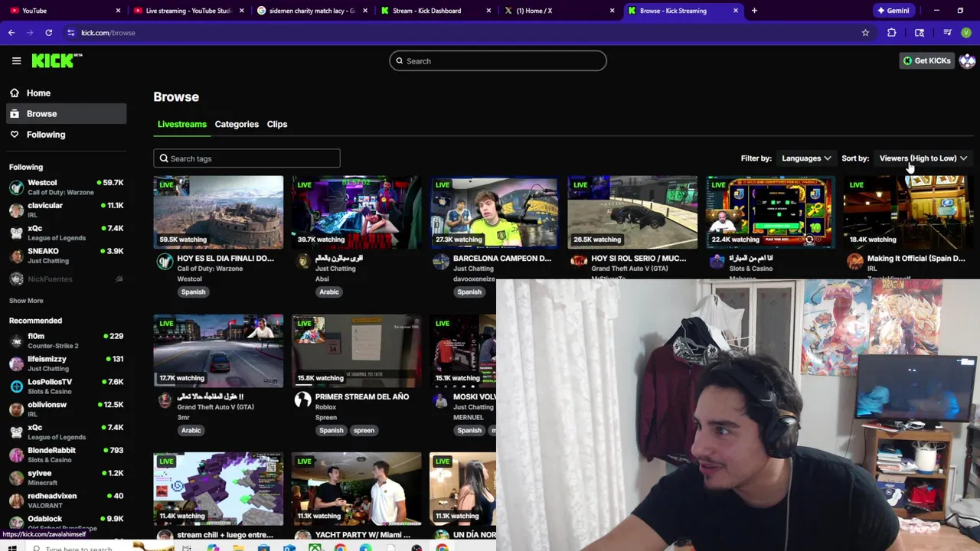
Task: Click fl0m's avatar in Recommended
Action: coord(16,341)
